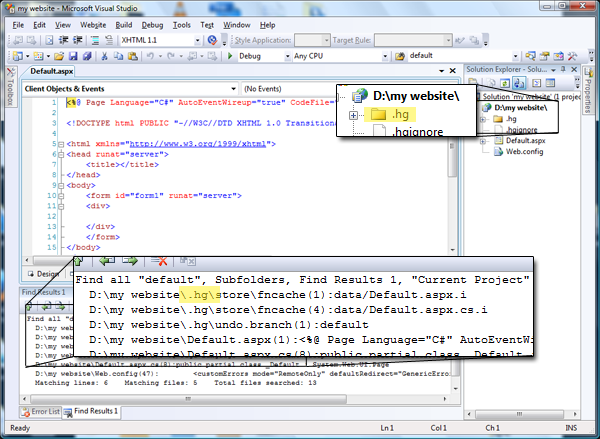Select Web.config in Solution Explorer
This screenshot has height=439, width=600.
pos(524,152)
